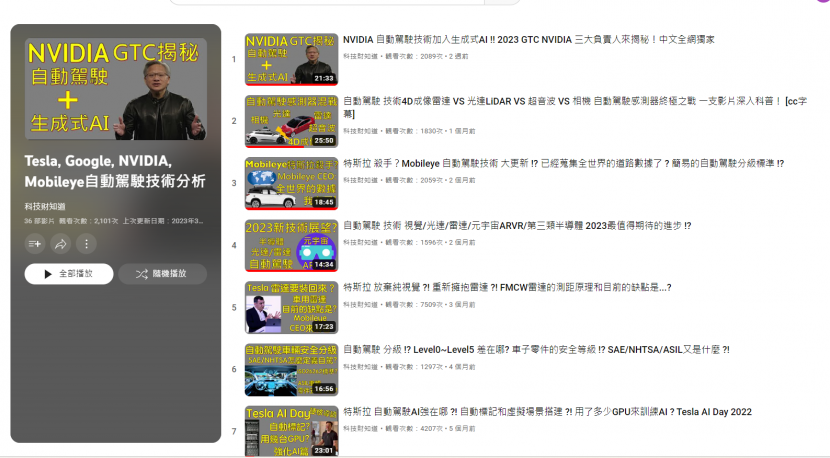Screen dimensions: 830x458
Task: Save playlist to library icon
Action: pos(34,244)
